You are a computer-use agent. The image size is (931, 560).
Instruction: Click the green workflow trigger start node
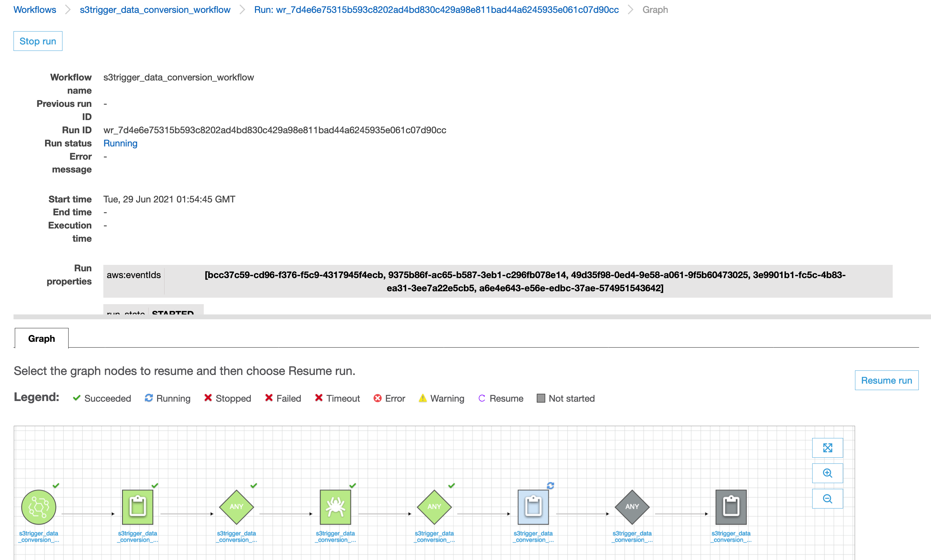pyautogui.click(x=39, y=507)
